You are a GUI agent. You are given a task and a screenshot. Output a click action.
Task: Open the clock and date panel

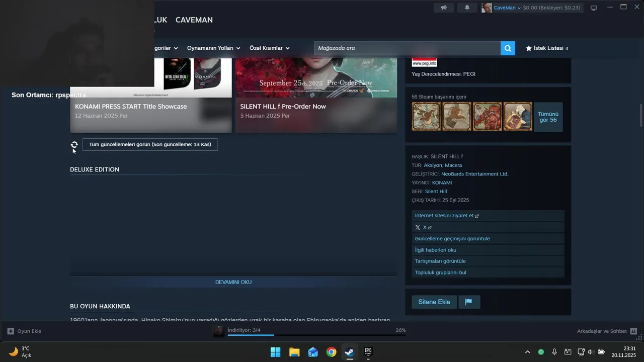coord(623,352)
